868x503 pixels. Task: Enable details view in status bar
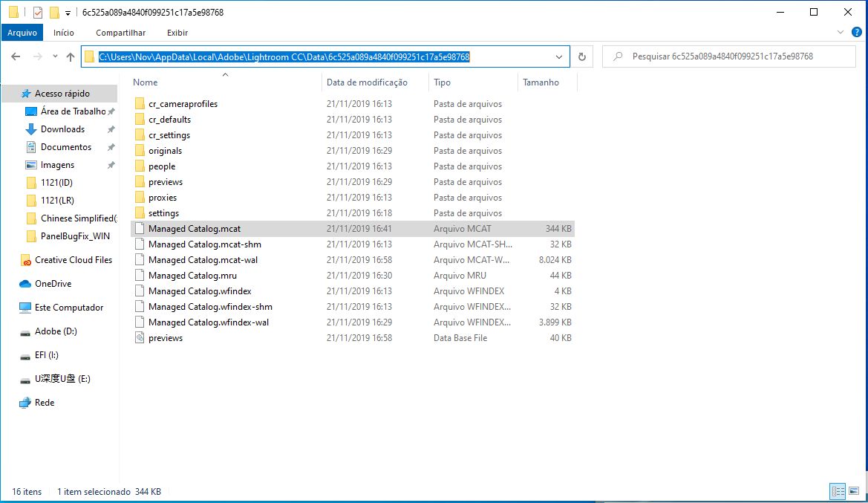point(838,491)
